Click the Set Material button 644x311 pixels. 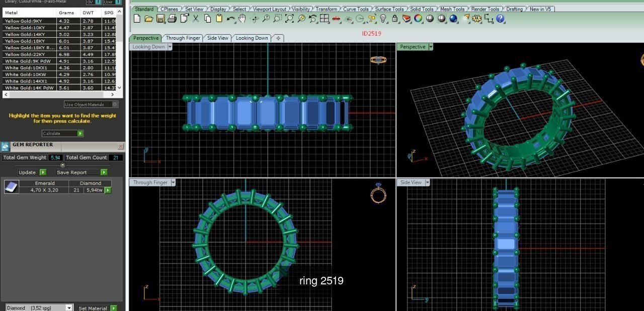point(97,308)
